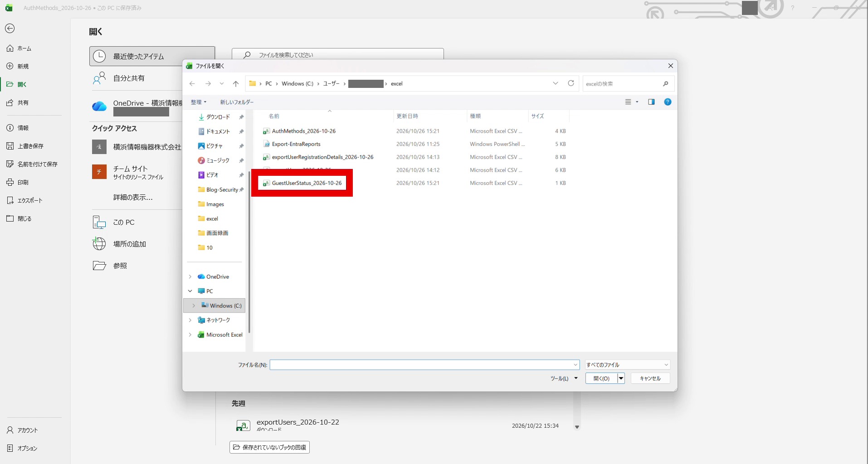
Task: Select Blog-Security folder in navigation pane
Action: click(218, 190)
